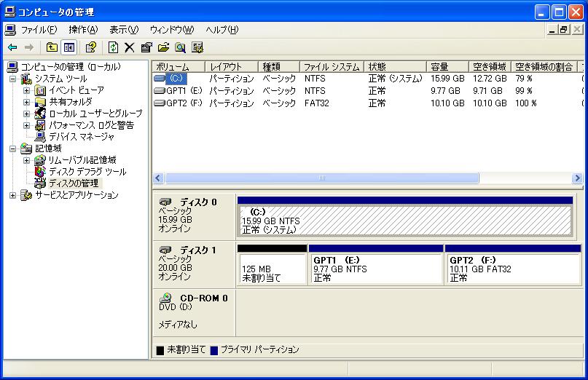
Task: Expand the 共有フォルダ node
Action: tap(26, 103)
